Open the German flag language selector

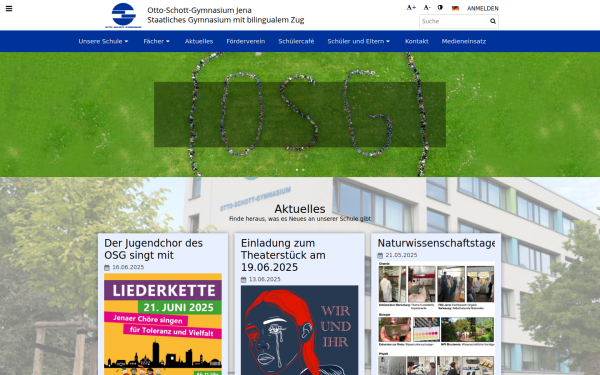[x=455, y=8]
